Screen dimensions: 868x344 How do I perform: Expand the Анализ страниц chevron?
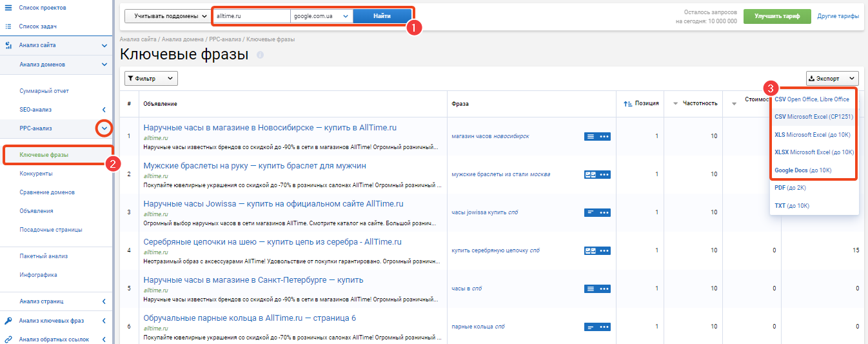click(x=104, y=301)
